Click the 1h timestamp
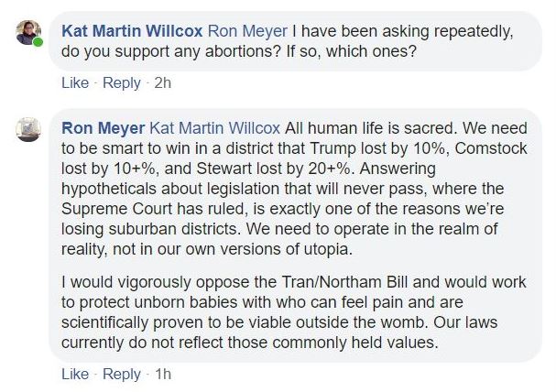This screenshot has height=392, width=556. pyautogui.click(x=163, y=374)
